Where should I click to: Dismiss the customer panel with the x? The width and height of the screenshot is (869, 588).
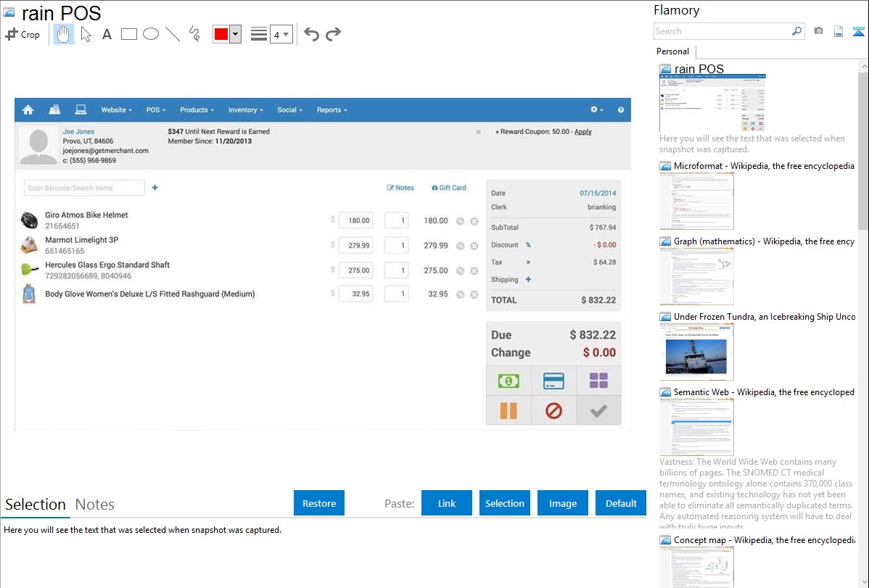coord(478,133)
